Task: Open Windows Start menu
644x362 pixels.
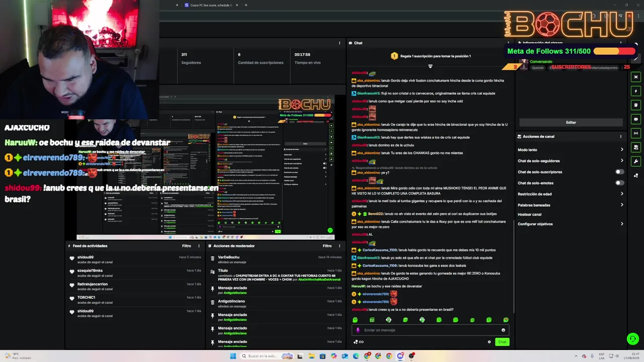Action: [233, 356]
